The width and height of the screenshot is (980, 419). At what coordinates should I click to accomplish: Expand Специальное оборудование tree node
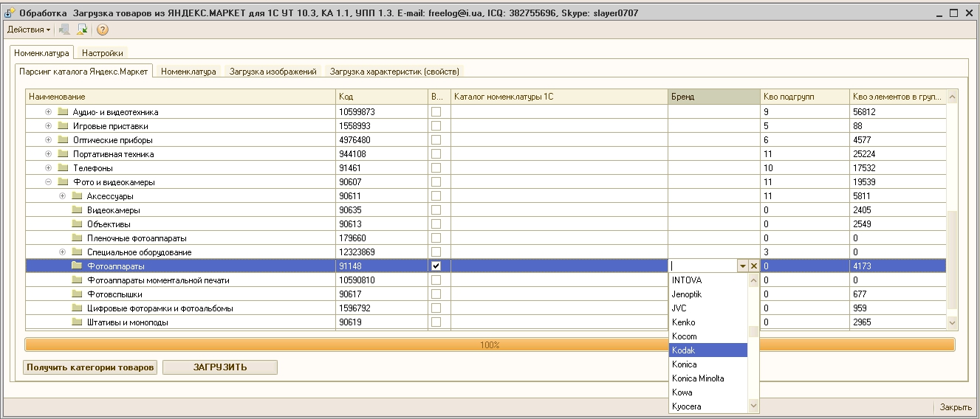tap(62, 252)
